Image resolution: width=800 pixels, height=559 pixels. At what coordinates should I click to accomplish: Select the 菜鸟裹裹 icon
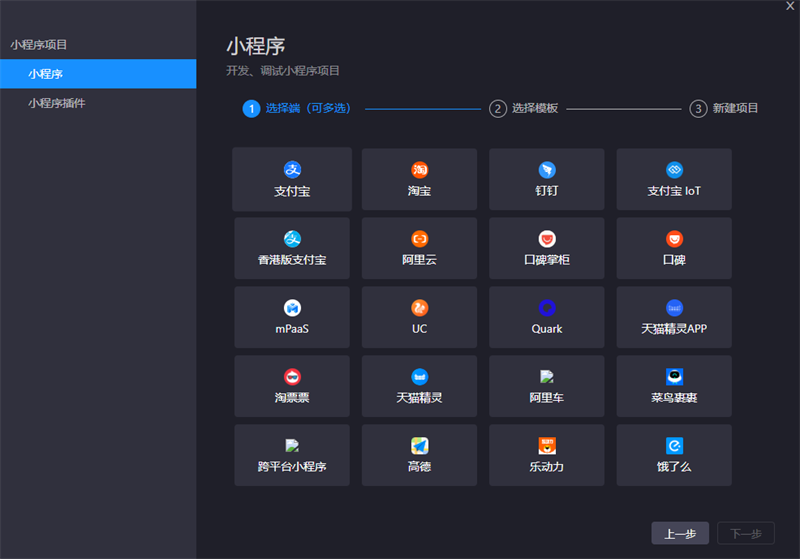[x=674, y=376]
